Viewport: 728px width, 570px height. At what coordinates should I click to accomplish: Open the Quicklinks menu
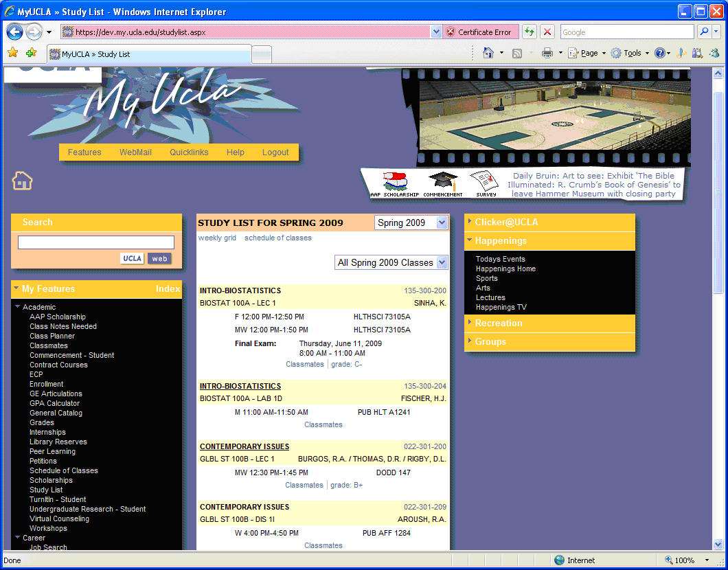click(x=189, y=152)
